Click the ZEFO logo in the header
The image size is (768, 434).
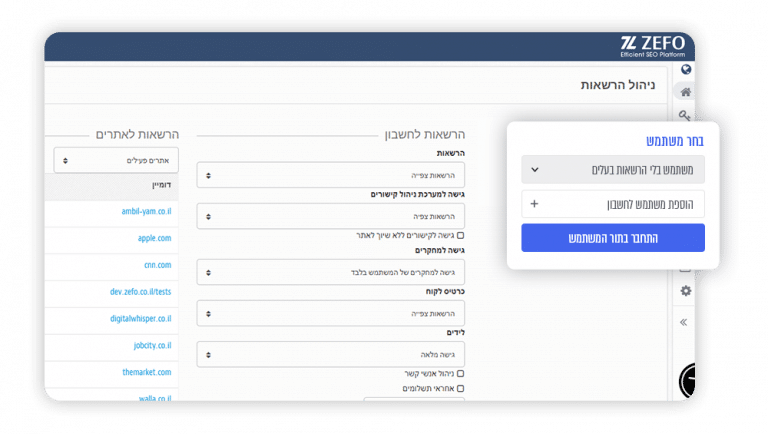pos(653,47)
